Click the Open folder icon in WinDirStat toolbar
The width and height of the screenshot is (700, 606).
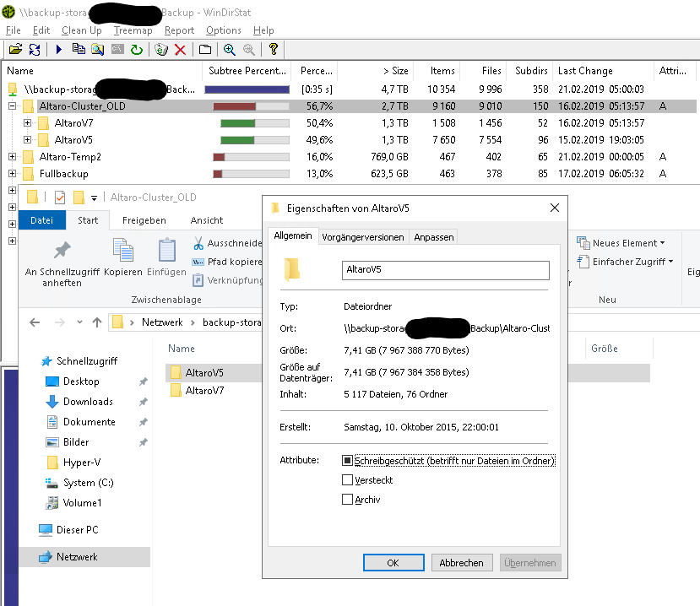pyautogui.click(x=16, y=49)
